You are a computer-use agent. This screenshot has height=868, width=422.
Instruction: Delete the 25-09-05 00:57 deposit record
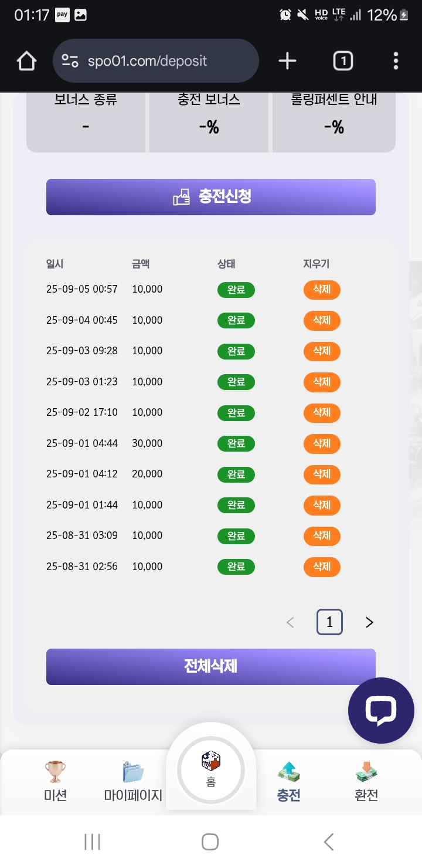[x=322, y=290]
